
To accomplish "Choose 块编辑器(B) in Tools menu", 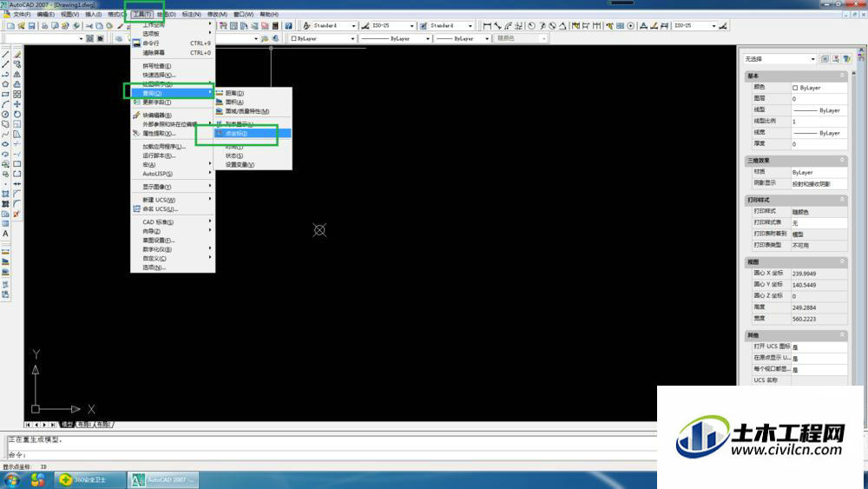I will click(x=173, y=116).
